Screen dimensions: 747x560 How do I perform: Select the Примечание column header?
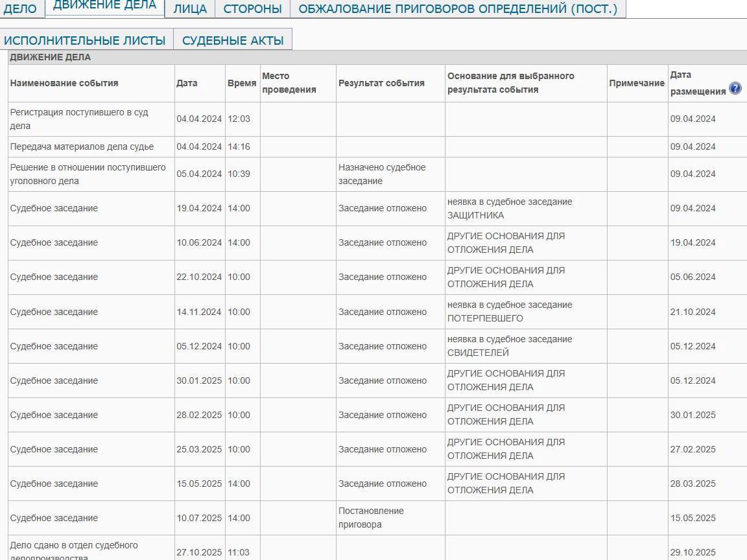(x=637, y=83)
